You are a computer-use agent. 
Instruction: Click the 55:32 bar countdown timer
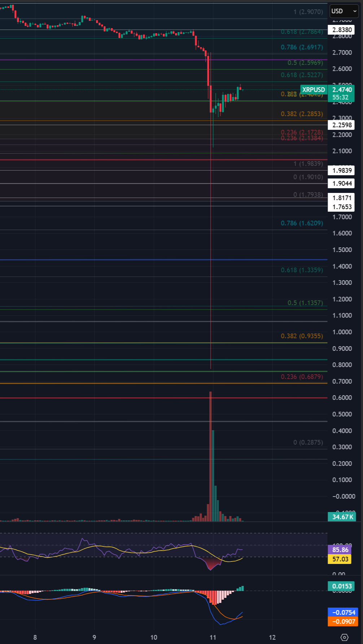click(x=340, y=97)
